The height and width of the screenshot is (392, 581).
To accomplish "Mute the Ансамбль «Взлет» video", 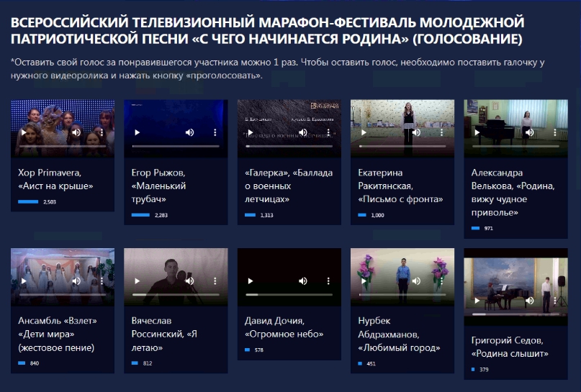I will [76, 281].
